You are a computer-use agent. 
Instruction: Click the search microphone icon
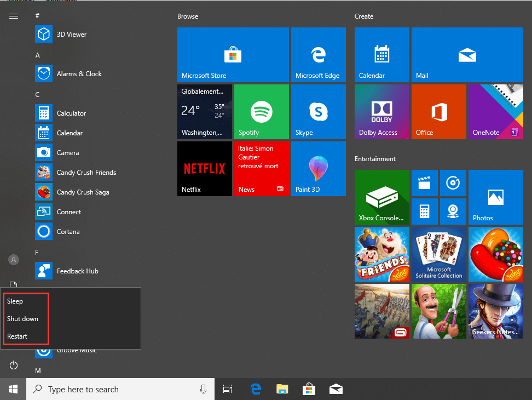point(203,389)
